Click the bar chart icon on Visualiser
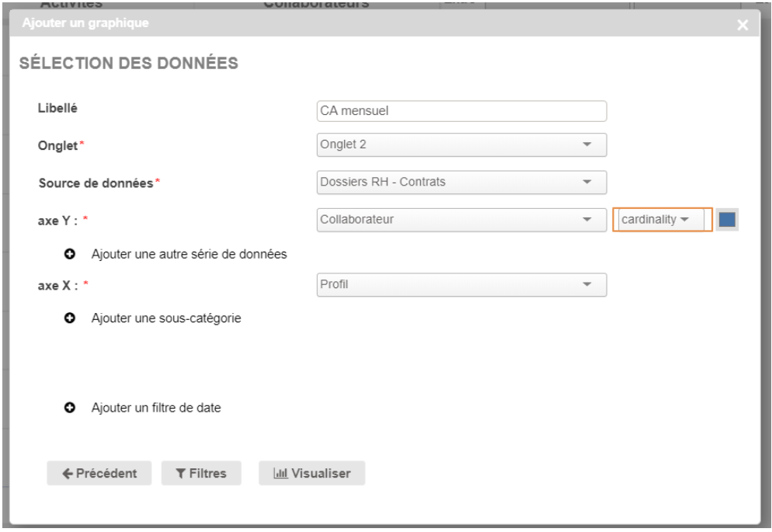The height and width of the screenshot is (532, 772). (x=279, y=474)
